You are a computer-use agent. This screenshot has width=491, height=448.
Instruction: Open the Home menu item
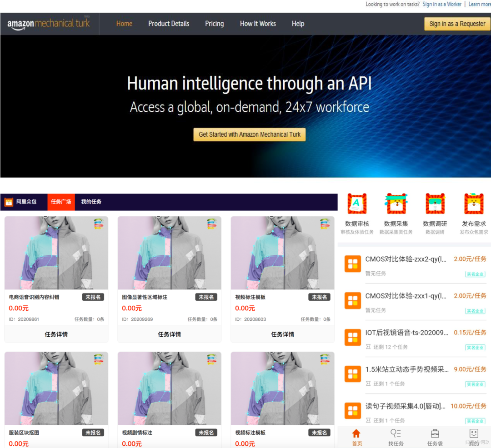coord(124,24)
